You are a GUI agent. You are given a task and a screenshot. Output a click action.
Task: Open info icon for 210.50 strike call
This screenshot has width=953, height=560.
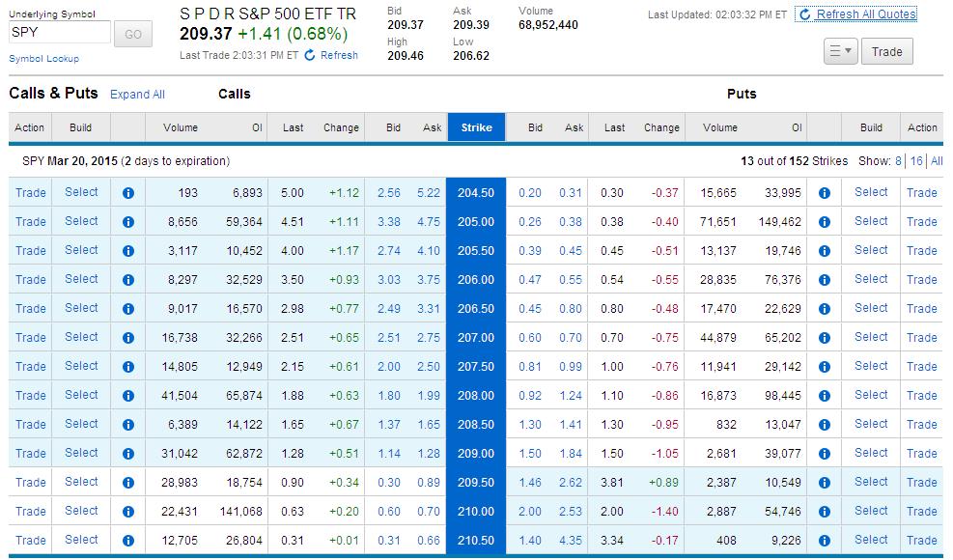coord(128,541)
